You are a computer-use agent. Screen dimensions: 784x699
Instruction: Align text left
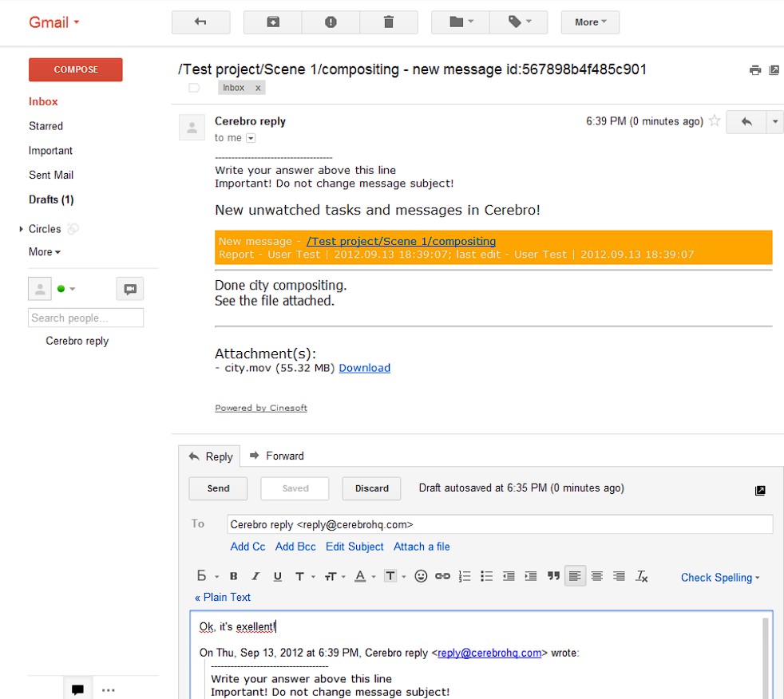tap(575, 576)
